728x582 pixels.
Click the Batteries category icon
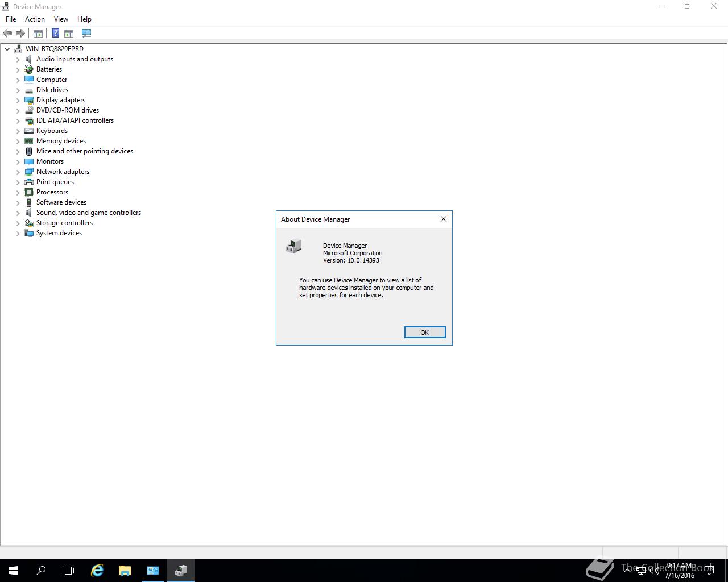[29, 69]
